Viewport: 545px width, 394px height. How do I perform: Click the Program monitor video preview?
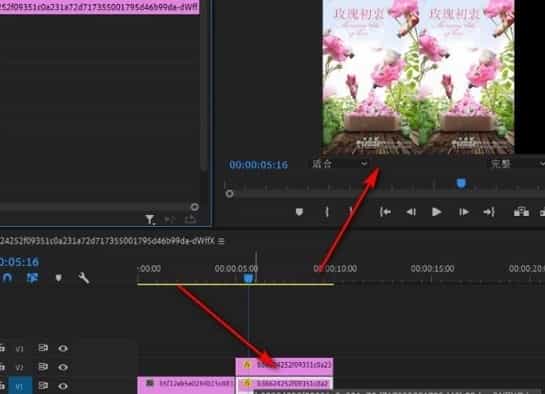click(x=418, y=77)
